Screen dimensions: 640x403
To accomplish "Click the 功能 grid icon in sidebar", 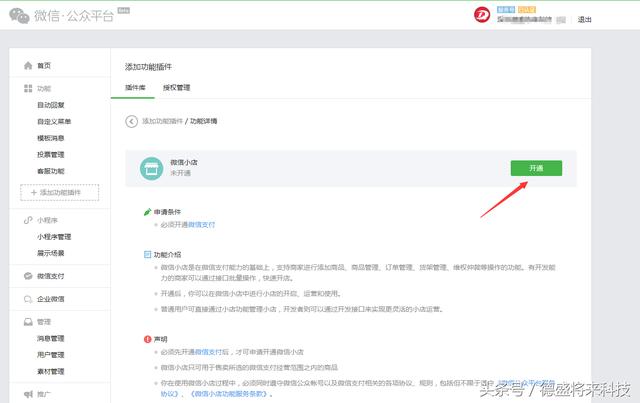I will click(x=27, y=88).
